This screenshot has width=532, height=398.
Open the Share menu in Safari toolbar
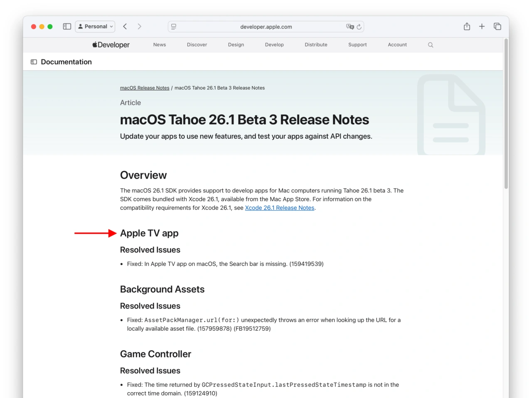[x=466, y=26]
